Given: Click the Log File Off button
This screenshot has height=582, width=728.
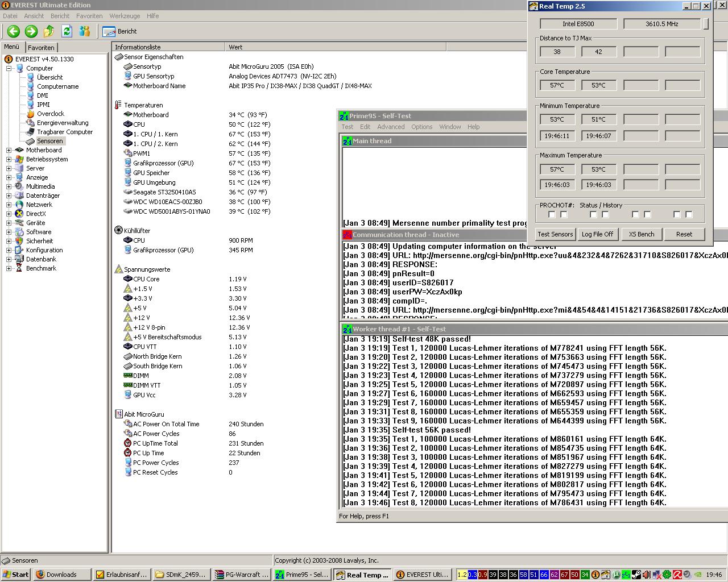Looking at the screenshot, I should tap(597, 234).
